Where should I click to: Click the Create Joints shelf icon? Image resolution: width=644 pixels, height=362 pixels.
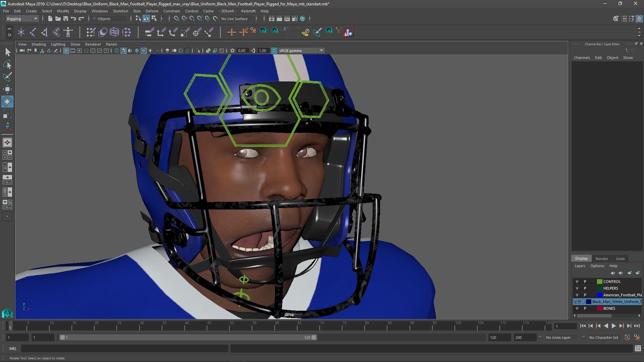[x=33, y=32]
